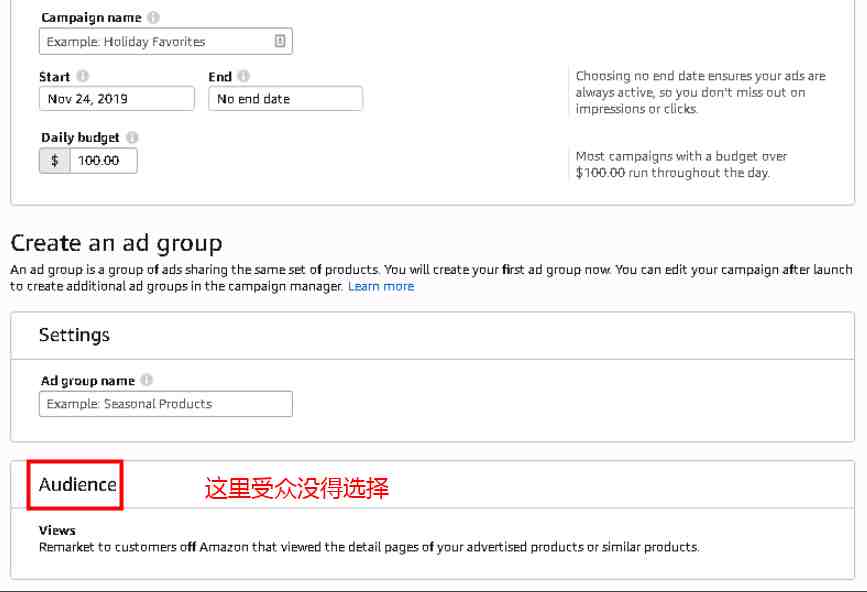Screen dimensions: 867x592
Task: Click the no end date hint text
Action: 701,92
